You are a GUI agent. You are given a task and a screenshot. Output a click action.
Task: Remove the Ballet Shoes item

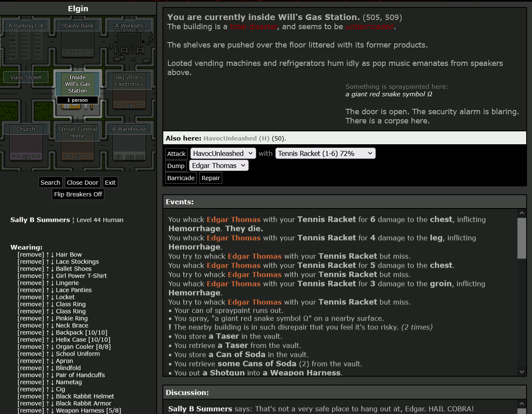(30, 269)
